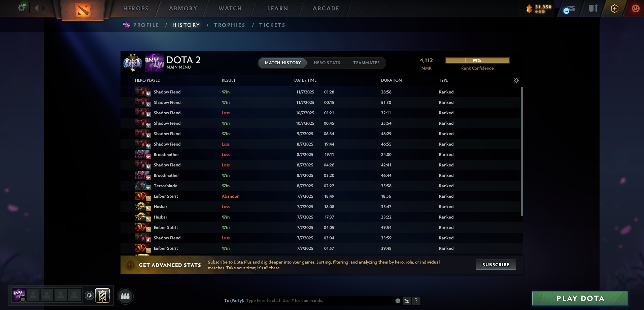Click the Play Dota button
Screen dimensions: 644x310
coord(580,298)
